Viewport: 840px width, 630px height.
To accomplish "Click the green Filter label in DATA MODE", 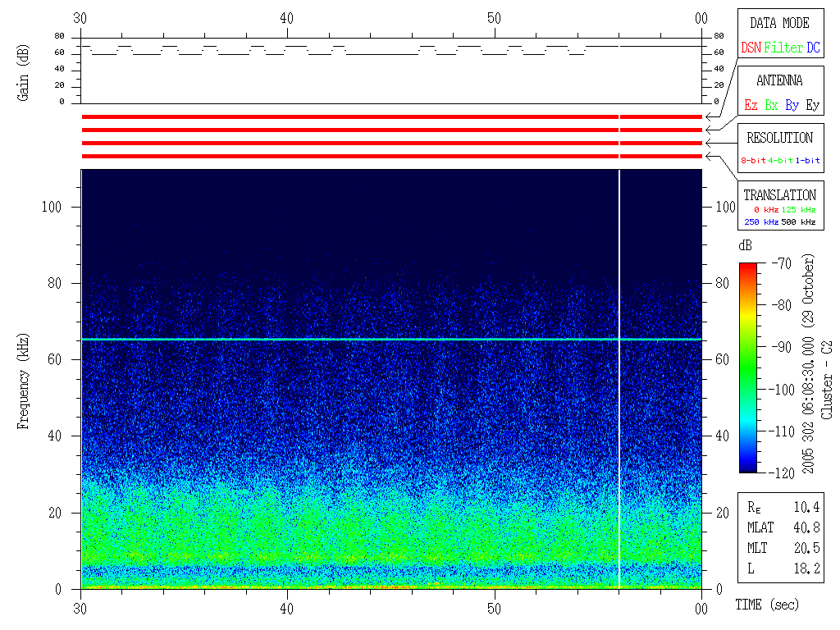I will (783, 48).
